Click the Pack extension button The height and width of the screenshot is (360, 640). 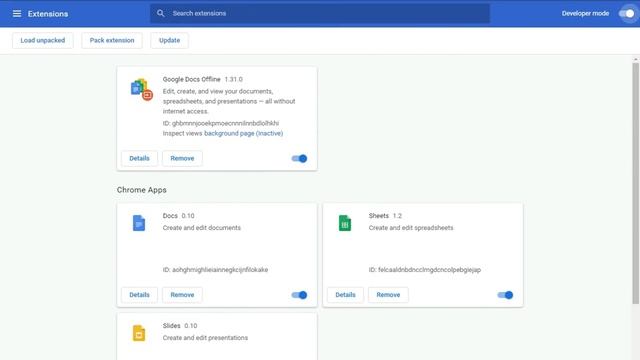click(x=112, y=40)
